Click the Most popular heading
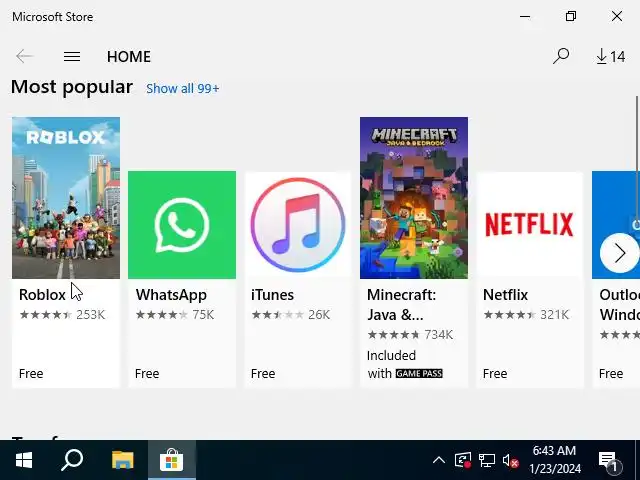 coord(72,87)
